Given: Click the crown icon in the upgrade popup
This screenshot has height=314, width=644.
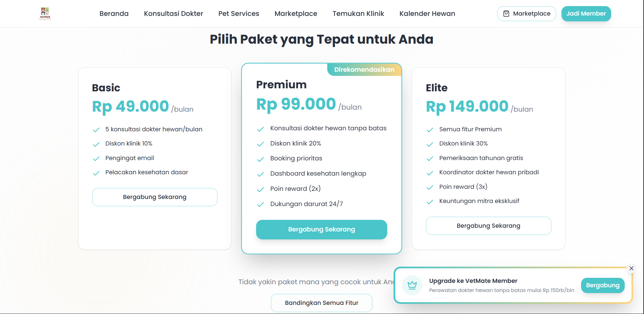Looking at the screenshot, I should [412, 285].
